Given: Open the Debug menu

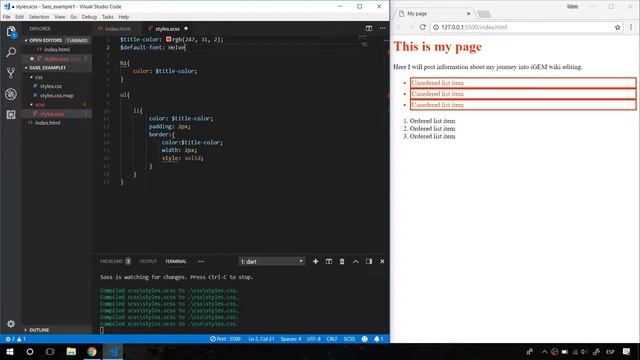Looking at the screenshot, I should pos(89,17).
